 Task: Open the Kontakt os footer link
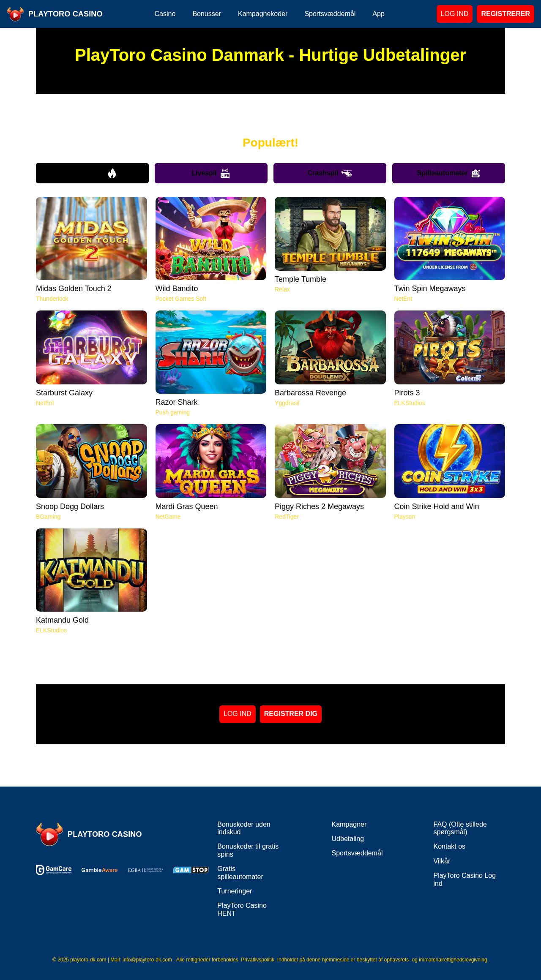449,846
